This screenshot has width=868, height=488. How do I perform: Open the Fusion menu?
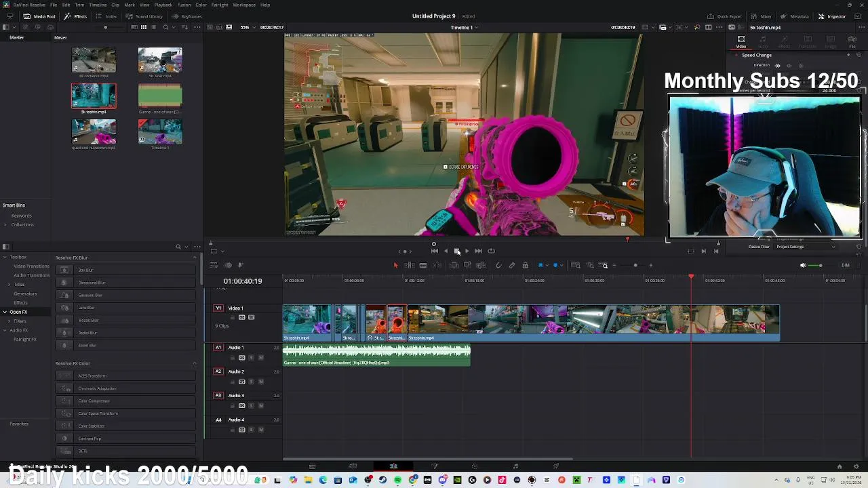(x=184, y=5)
